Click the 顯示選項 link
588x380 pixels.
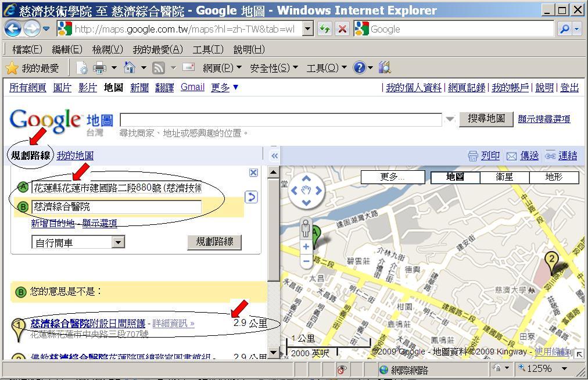[x=100, y=223]
